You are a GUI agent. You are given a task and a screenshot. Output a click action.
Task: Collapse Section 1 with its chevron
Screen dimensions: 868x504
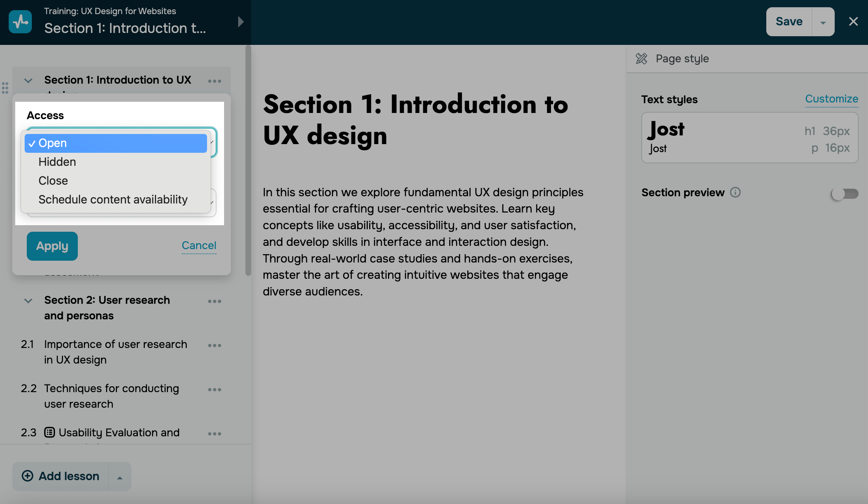point(28,80)
